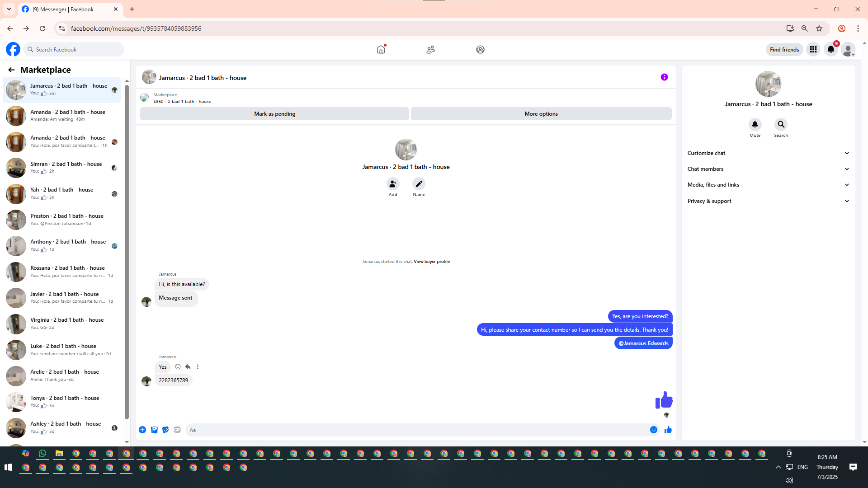Click the Add people icon

click(x=393, y=184)
